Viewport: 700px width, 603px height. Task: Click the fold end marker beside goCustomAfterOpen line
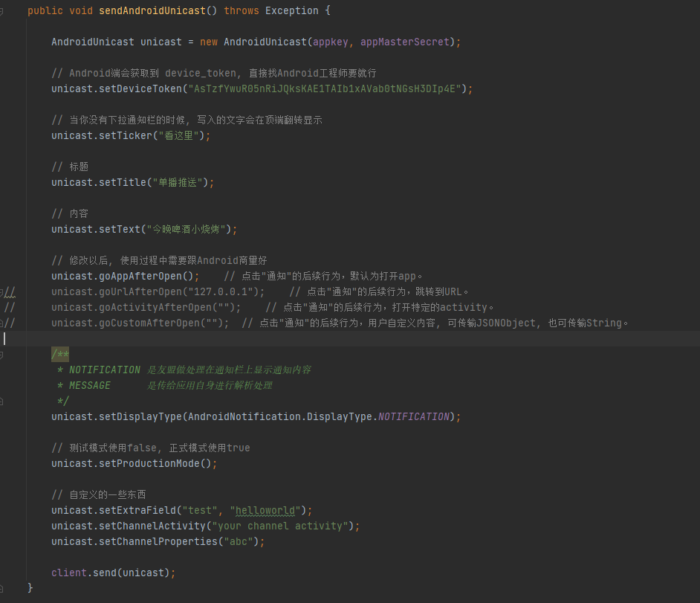pos(1,323)
